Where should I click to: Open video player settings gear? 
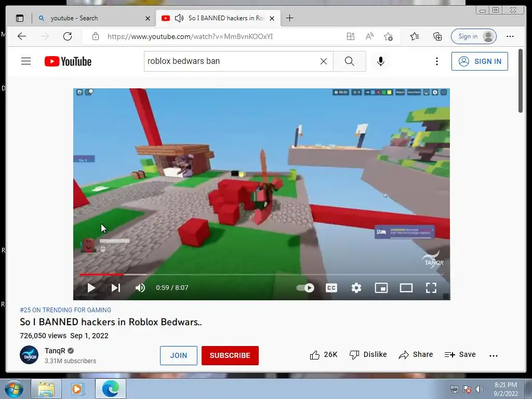(x=356, y=288)
